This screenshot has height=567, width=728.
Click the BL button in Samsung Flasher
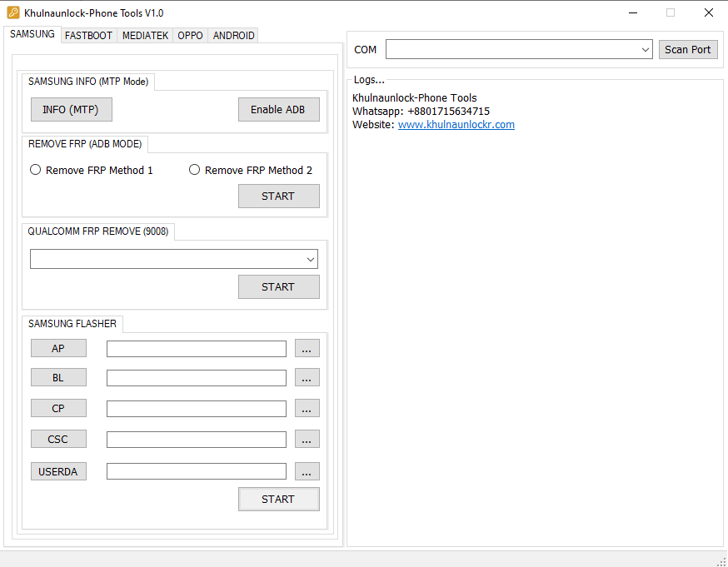point(58,378)
